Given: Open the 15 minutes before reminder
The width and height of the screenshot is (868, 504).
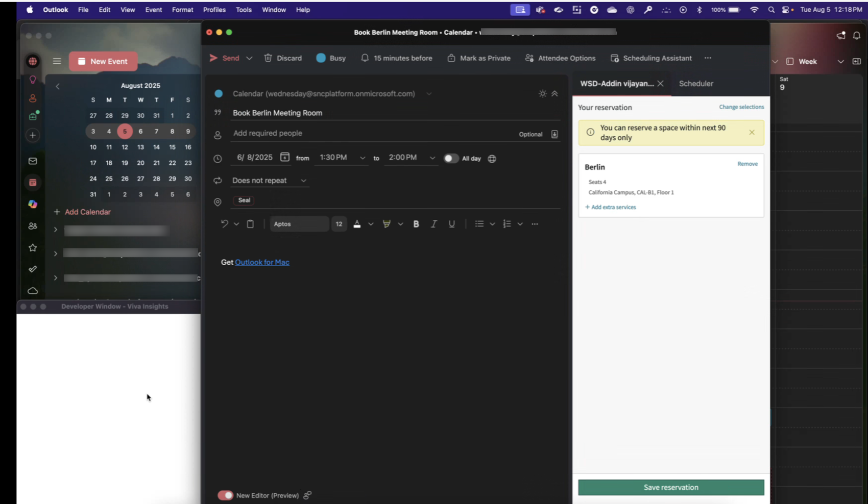Looking at the screenshot, I should (x=397, y=58).
